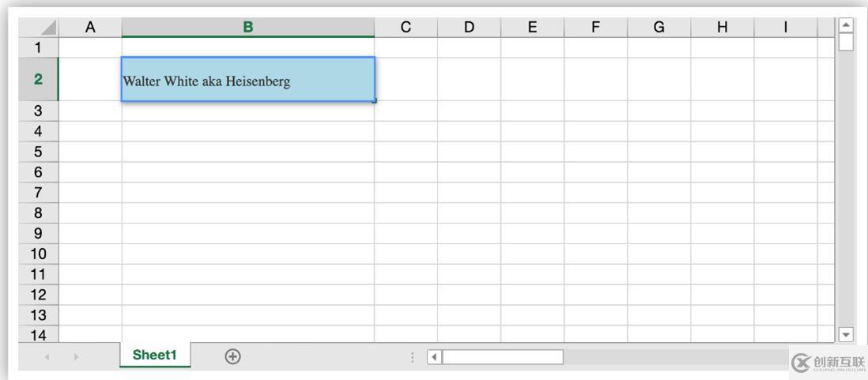Viewport: 868px width, 380px height.
Task: Click the add new sheet plus icon
Action: point(232,356)
